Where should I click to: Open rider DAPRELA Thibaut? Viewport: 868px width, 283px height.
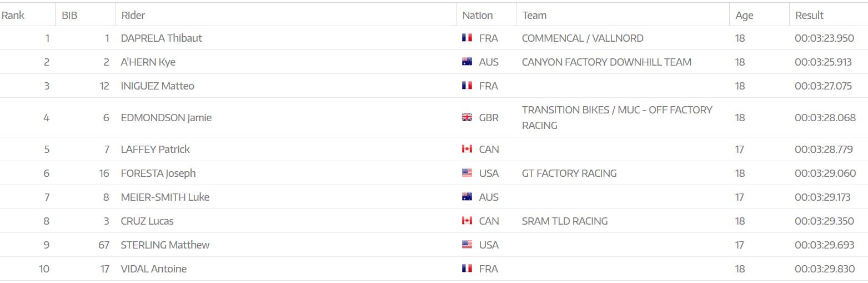[162, 38]
